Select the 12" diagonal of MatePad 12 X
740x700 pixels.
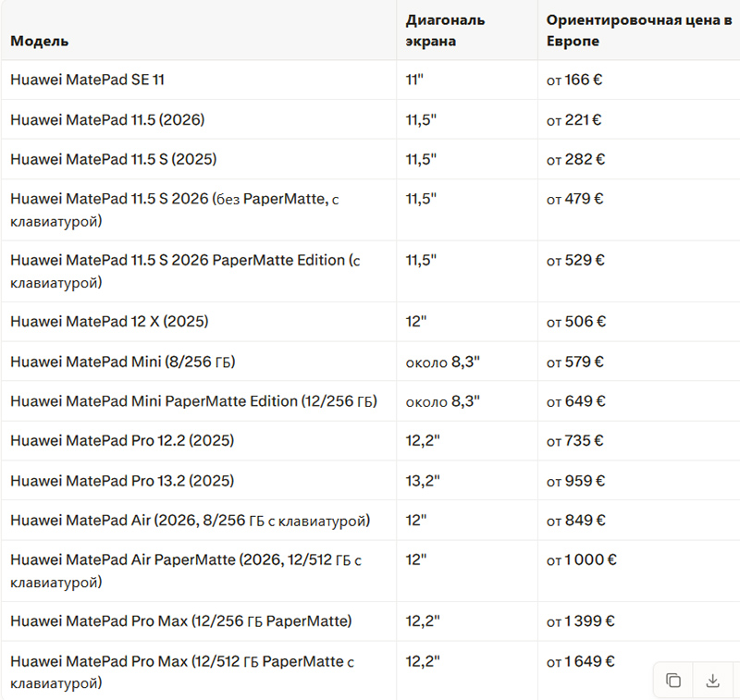coord(415,322)
